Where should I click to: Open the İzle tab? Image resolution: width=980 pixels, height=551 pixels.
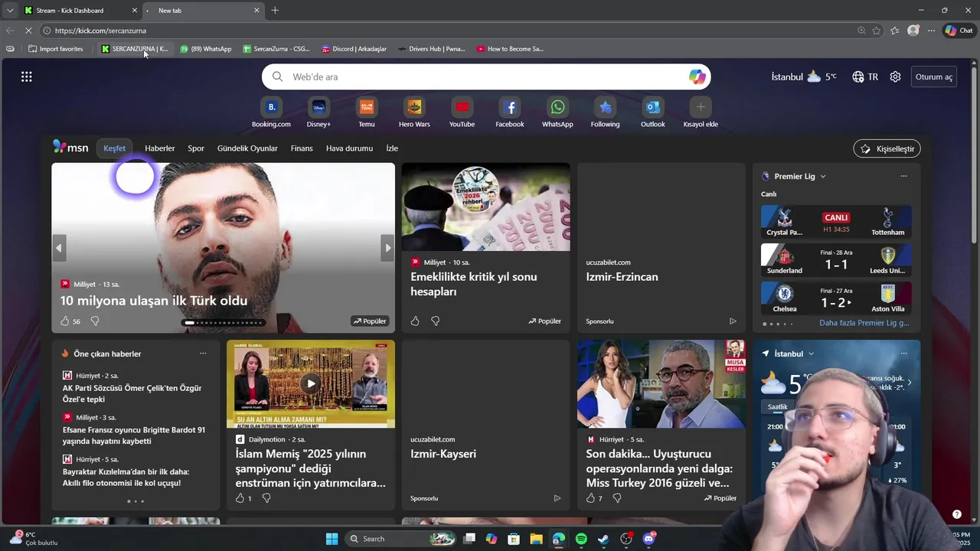coord(392,148)
